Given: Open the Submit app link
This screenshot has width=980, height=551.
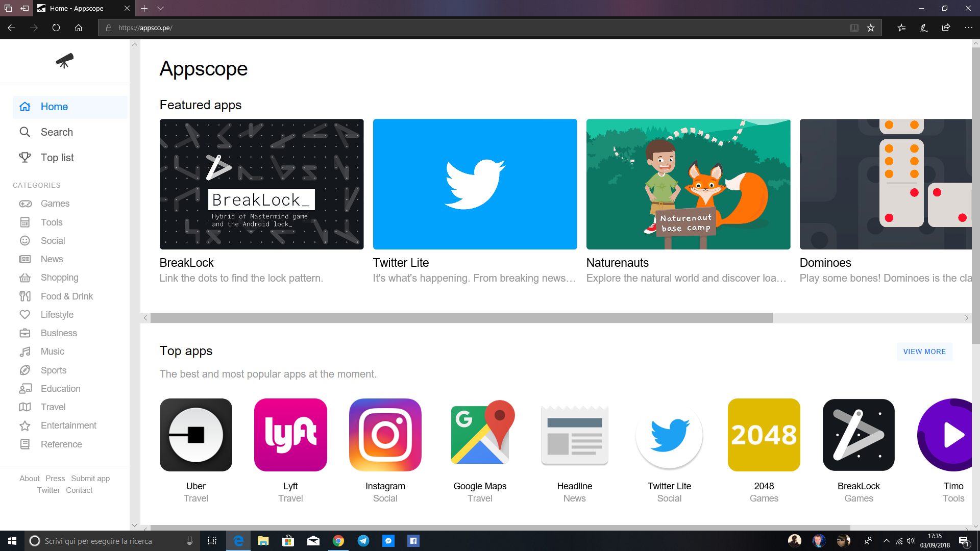Looking at the screenshot, I should pos(90,479).
